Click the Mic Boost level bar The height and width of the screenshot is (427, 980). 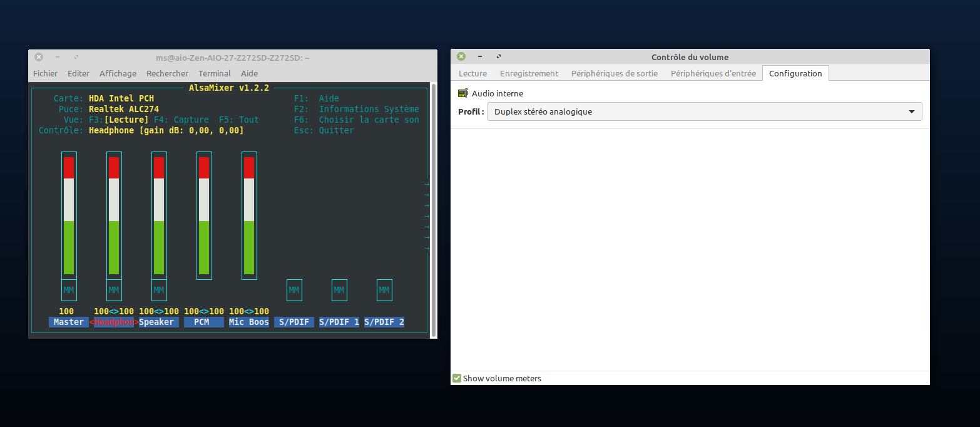click(x=249, y=216)
